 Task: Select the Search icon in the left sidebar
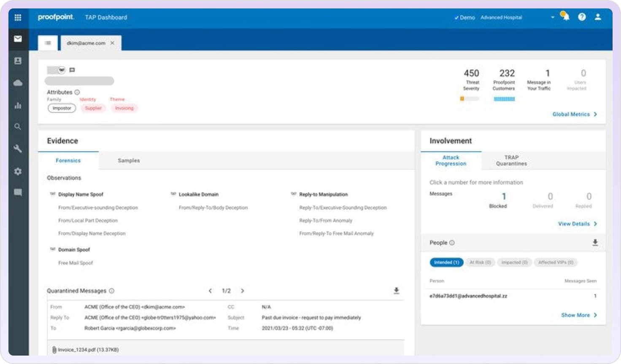tap(18, 126)
